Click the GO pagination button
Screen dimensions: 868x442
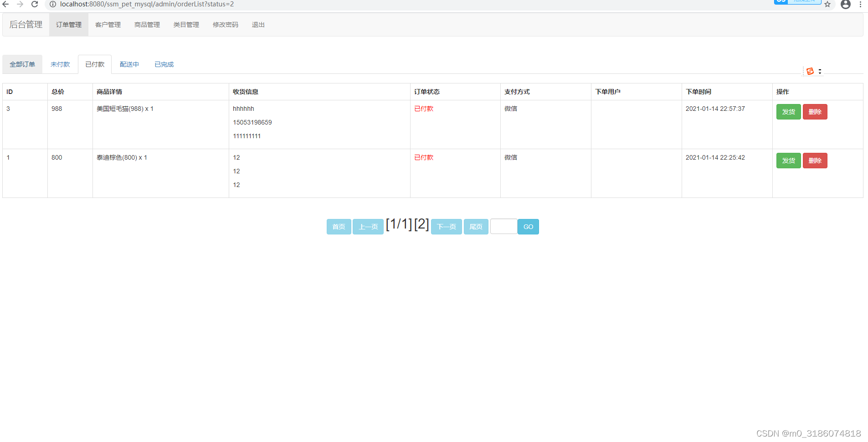click(528, 227)
